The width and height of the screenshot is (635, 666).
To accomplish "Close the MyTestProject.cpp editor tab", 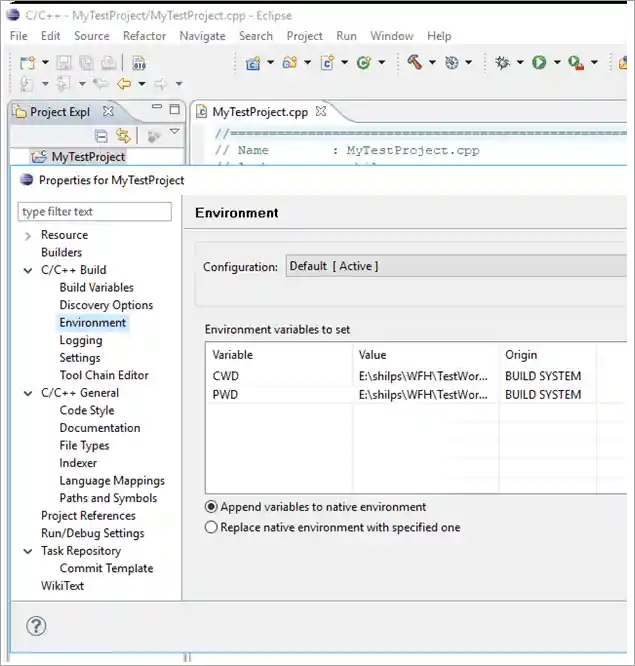I will point(321,111).
